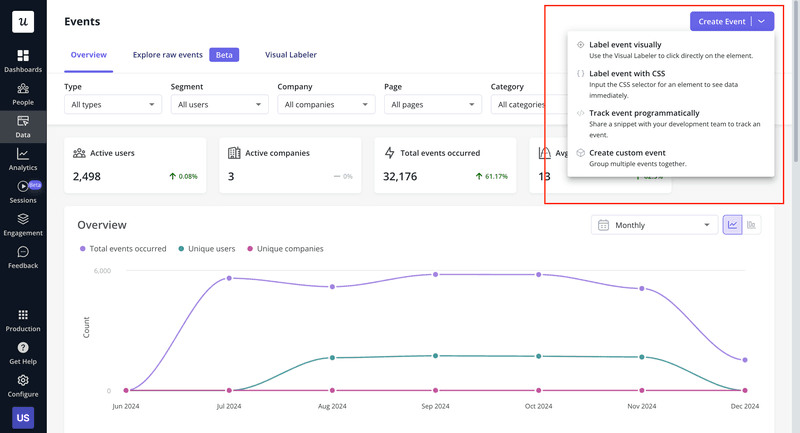
Task: Open the Monthly interval dropdown
Action: (x=654, y=225)
